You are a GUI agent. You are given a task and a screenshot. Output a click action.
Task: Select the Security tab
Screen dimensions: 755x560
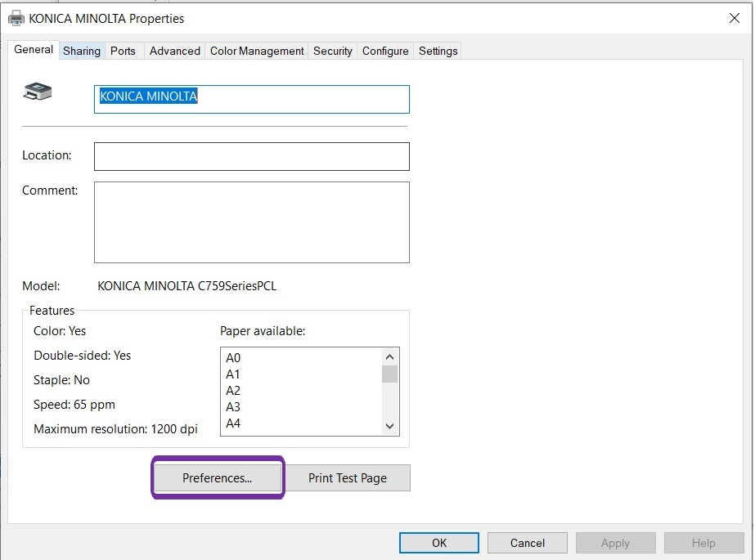[332, 50]
